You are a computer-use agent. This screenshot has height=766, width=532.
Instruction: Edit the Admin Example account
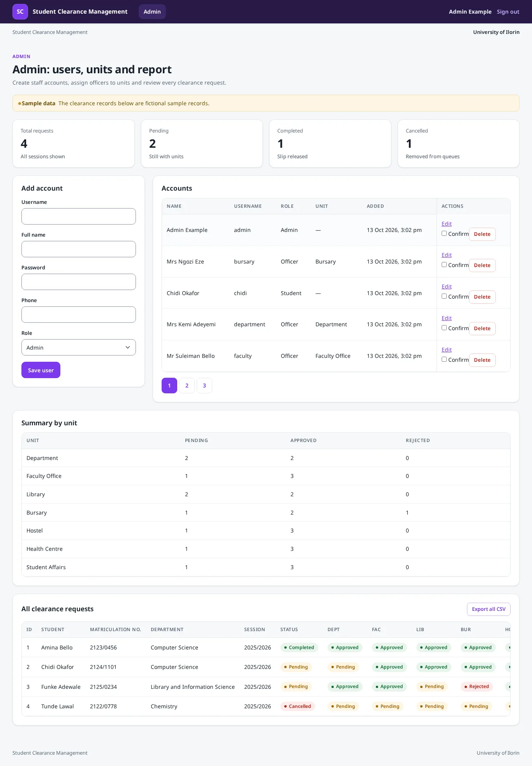tap(447, 224)
